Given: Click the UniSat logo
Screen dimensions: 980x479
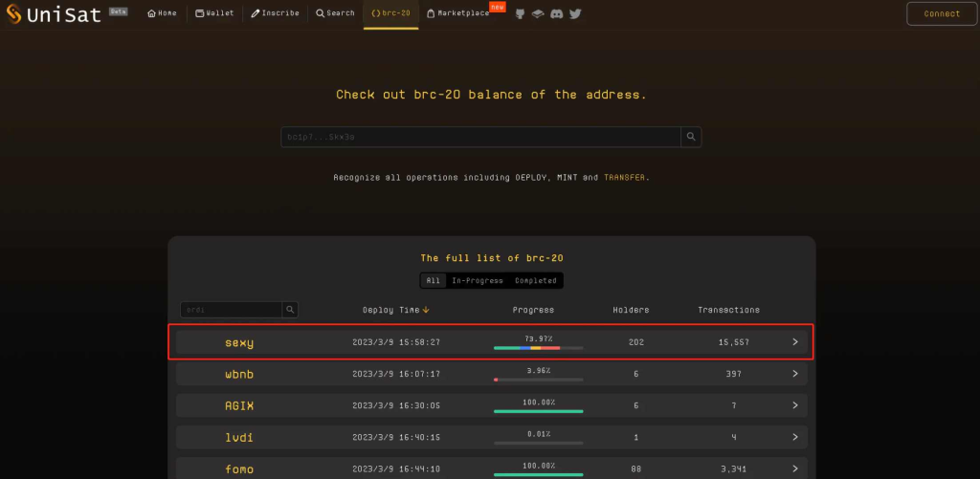Looking at the screenshot, I should tap(54, 13).
